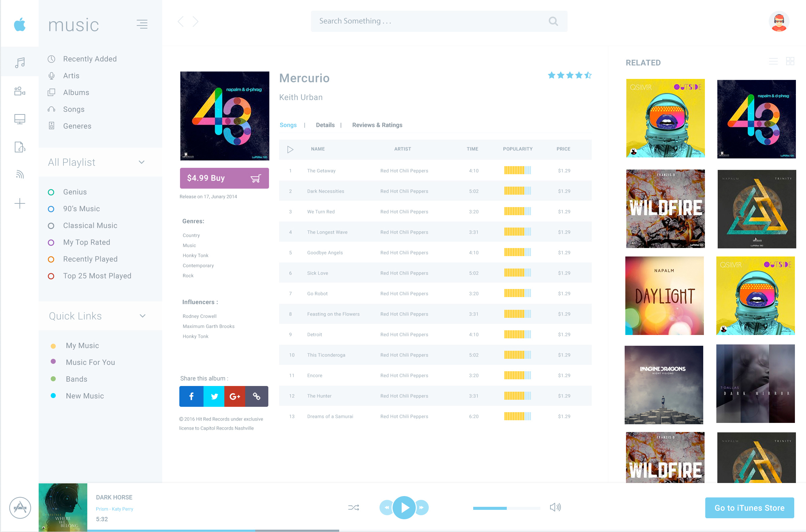This screenshot has width=806, height=532.
Task: Open the hamburger menu next to music
Action: tap(142, 24)
